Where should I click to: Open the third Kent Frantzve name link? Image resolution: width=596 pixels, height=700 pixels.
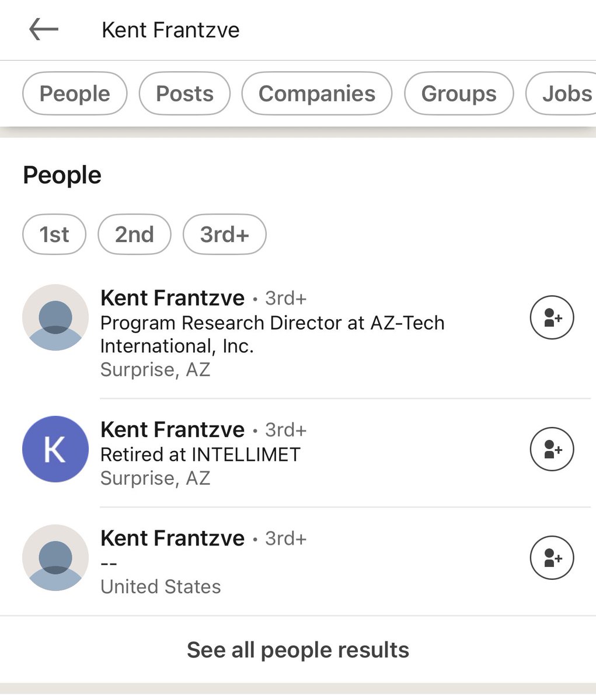tap(172, 538)
